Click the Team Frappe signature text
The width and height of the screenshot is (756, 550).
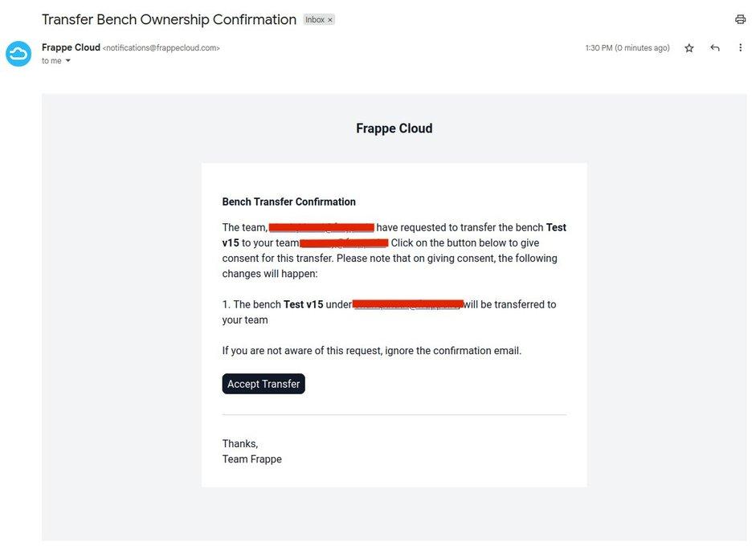(251, 459)
